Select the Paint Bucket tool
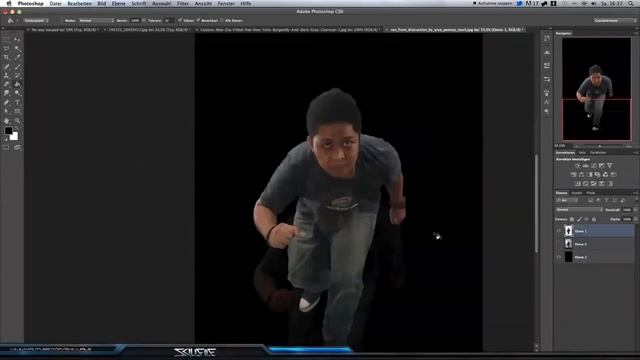 tap(17, 84)
